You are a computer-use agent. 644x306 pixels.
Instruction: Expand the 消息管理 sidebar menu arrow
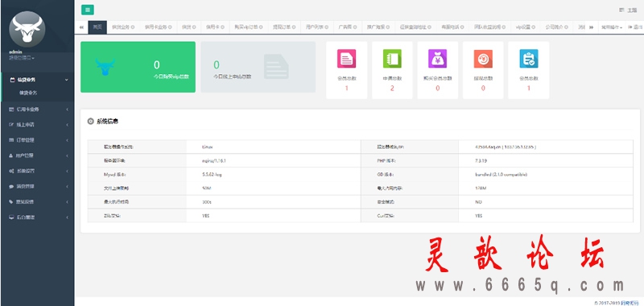[67, 187]
